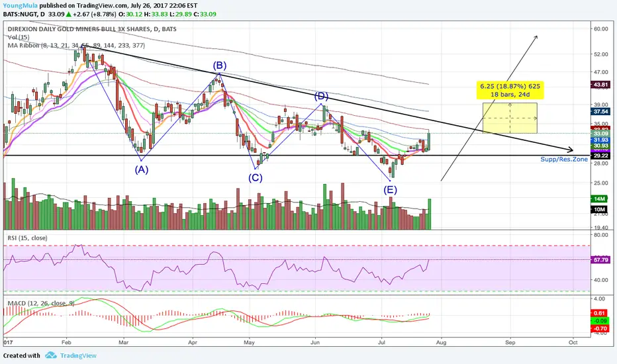Click the 52.00 price axis label
This screenshot has width=617, height=364.
click(601, 54)
